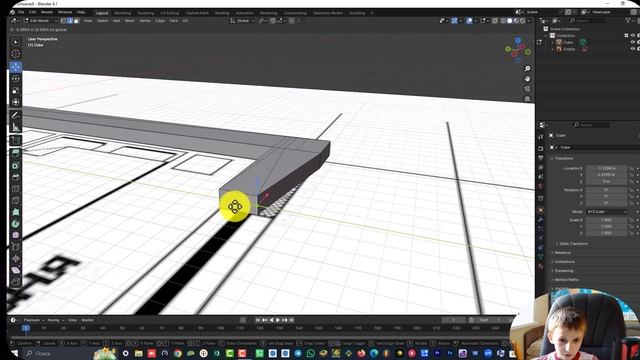Expand the Collections panel

(564, 262)
